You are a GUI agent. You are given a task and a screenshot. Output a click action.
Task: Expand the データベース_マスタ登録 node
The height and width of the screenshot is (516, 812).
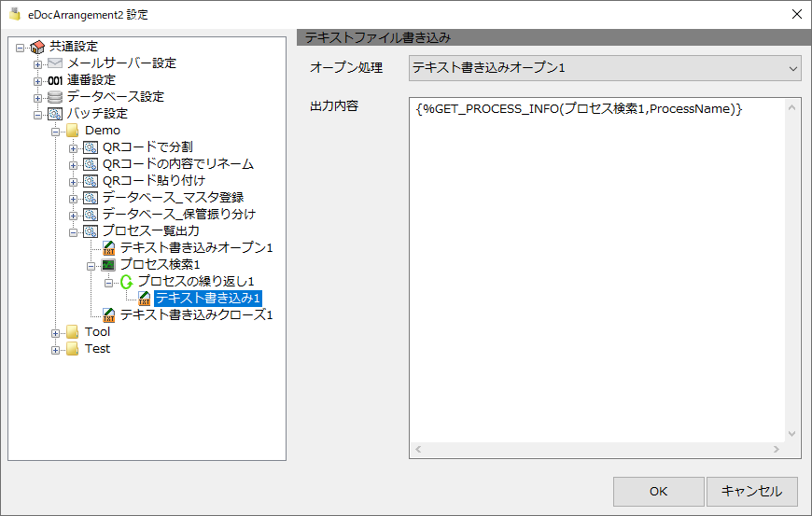click(x=73, y=199)
